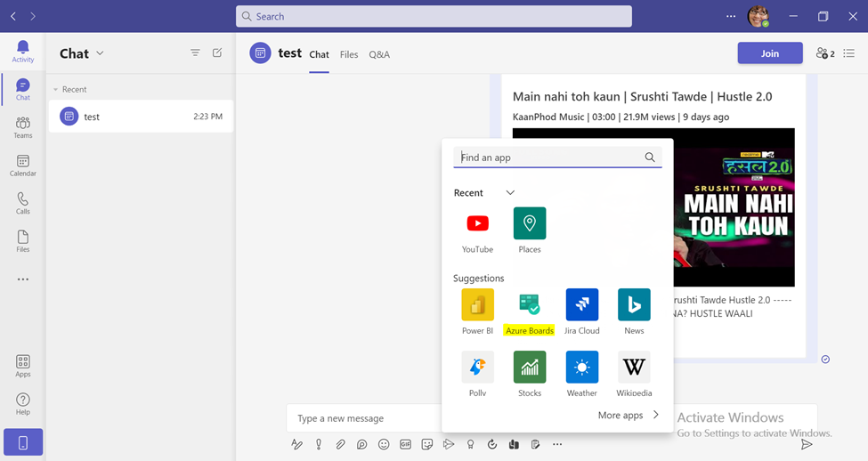Select the Jira Cloud app

tap(582, 312)
